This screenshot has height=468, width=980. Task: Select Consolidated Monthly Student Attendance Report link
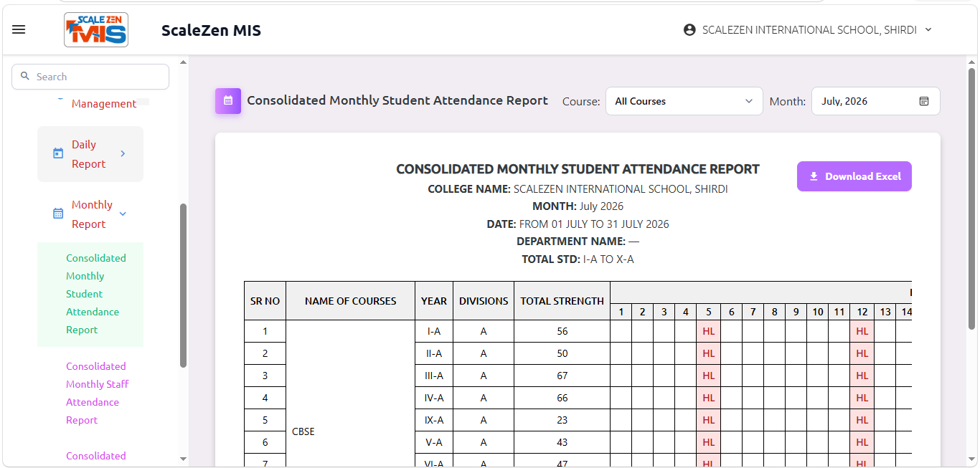tap(90, 294)
